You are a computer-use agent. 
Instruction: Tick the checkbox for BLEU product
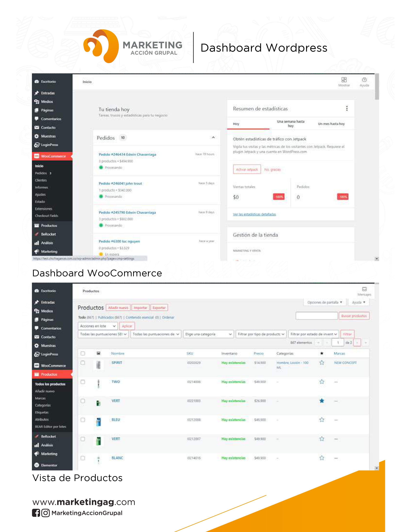tap(83, 420)
